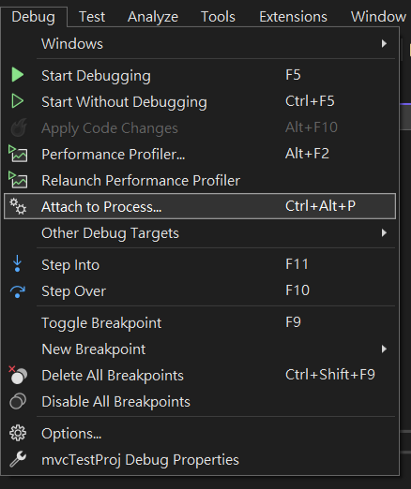Click the Performance Profiler chart icon
411x489 pixels.
[x=18, y=154]
